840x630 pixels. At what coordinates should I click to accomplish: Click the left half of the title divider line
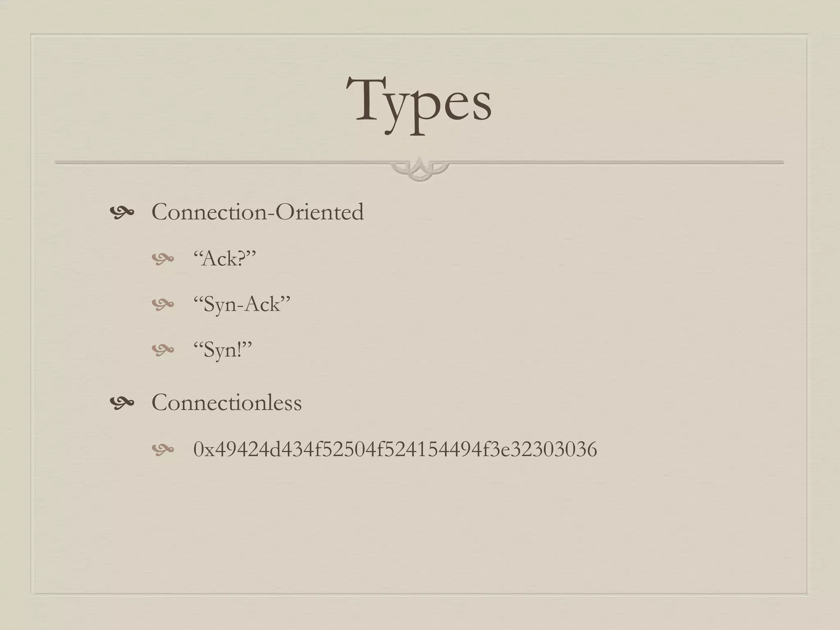(x=221, y=163)
